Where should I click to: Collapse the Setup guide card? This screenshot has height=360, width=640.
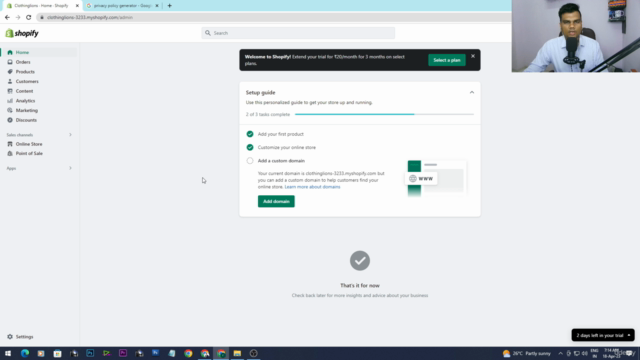click(472, 93)
